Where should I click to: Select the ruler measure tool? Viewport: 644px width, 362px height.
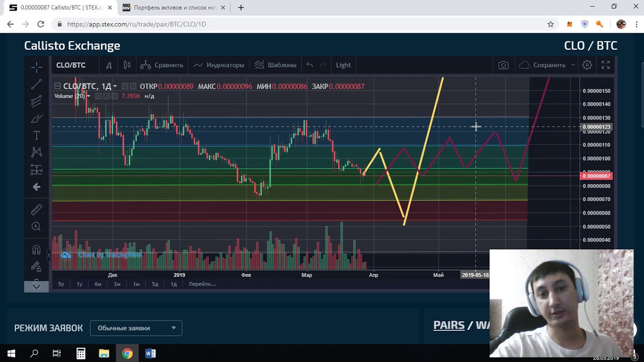click(x=36, y=209)
